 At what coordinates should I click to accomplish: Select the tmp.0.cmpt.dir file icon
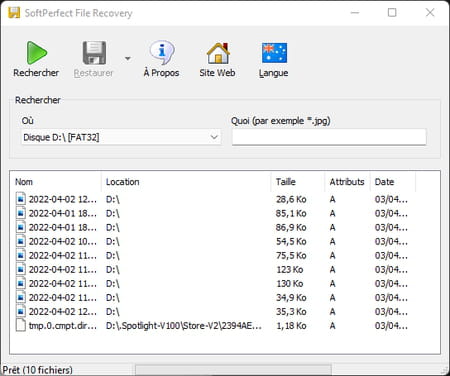pyautogui.click(x=21, y=325)
